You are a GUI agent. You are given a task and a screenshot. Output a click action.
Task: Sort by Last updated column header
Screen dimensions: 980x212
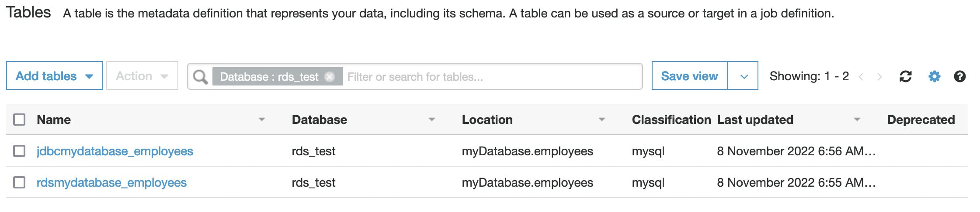pos(755,120)
